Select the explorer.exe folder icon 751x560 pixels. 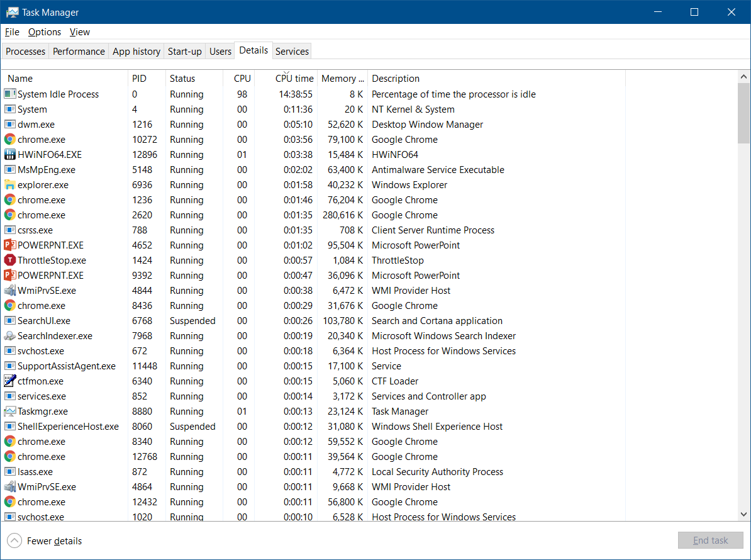(x=9, y=185)
